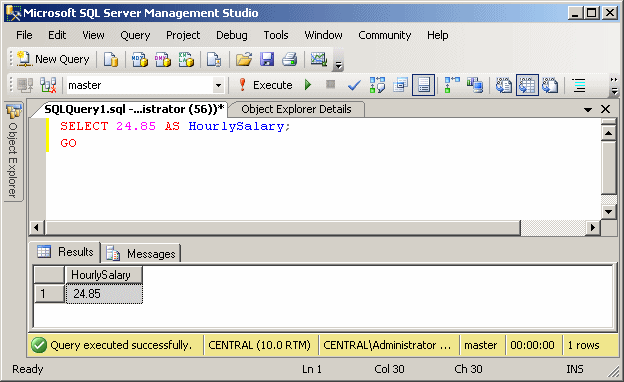Viewport: 624px width, 382px height.
Task: Save the query with floppy disk icon
Action: point(267,59)
